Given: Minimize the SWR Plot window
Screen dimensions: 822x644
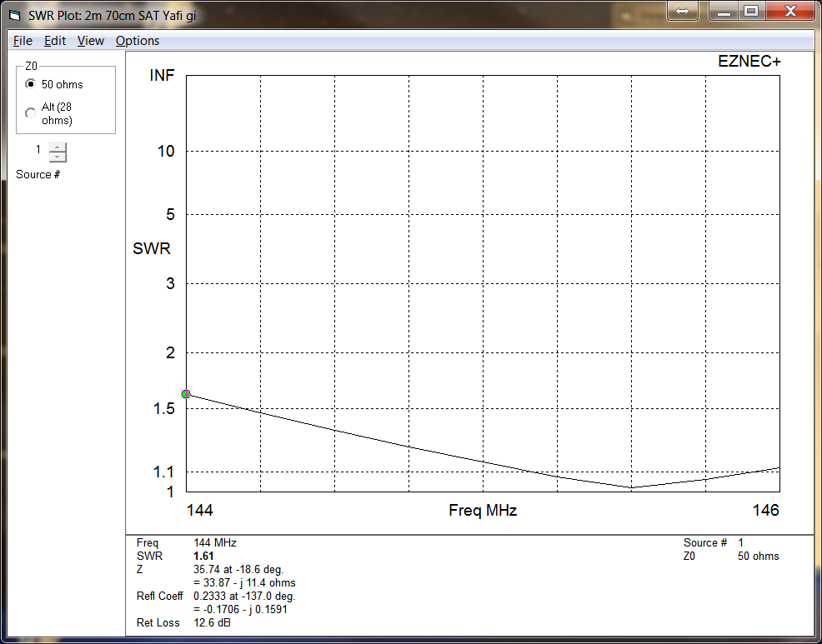Looking at the screenshot, I should pos(724,11).
